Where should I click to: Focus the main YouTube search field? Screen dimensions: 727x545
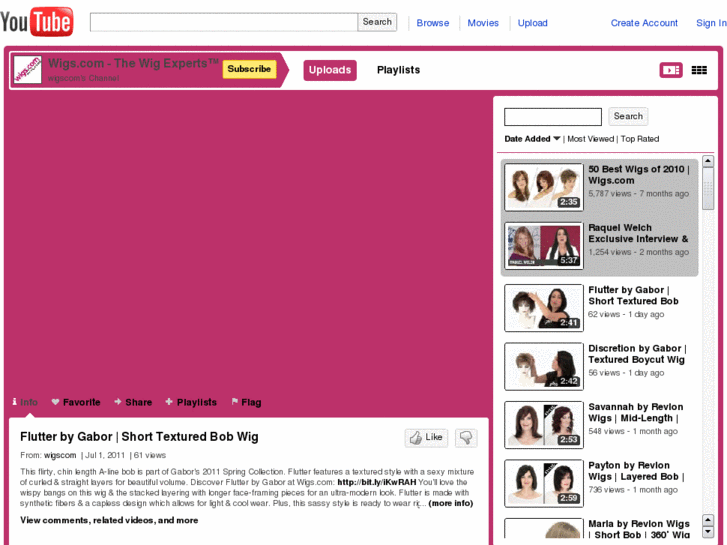pyautogui.click(x=223, y=22)
